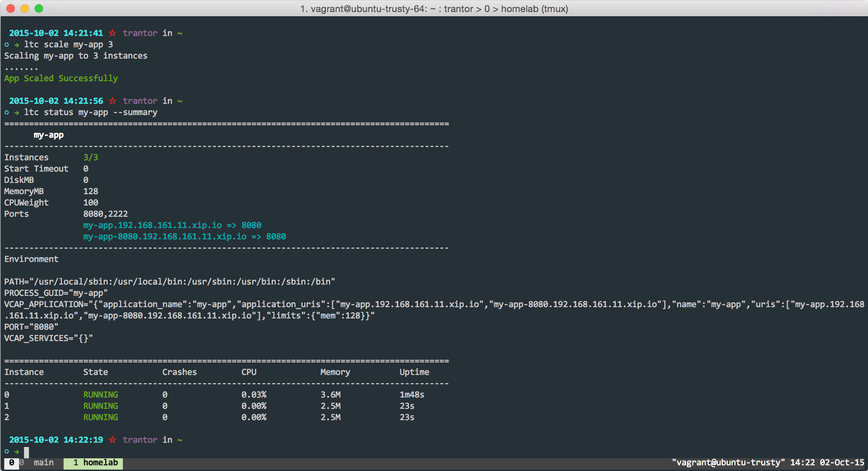This screenshot has width=868, height=471.
Task: Click the App Scaled Successfully message
Action: [61, 78]
